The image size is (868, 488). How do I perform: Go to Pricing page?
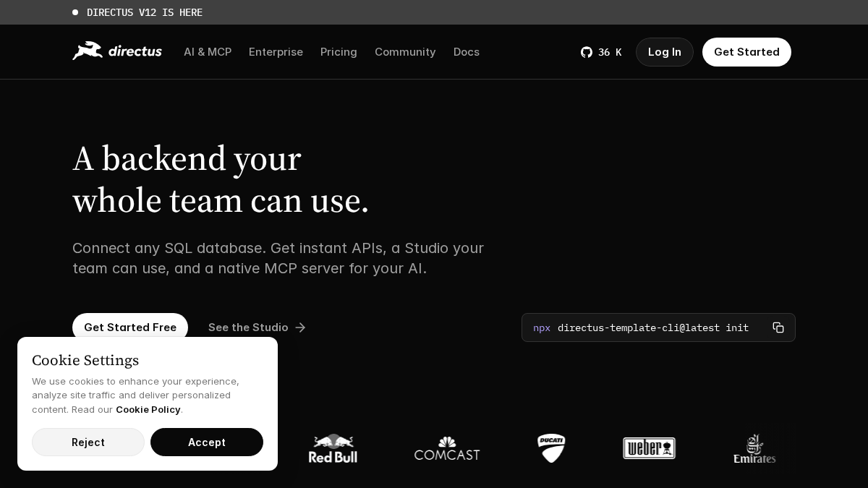(339, 52)
